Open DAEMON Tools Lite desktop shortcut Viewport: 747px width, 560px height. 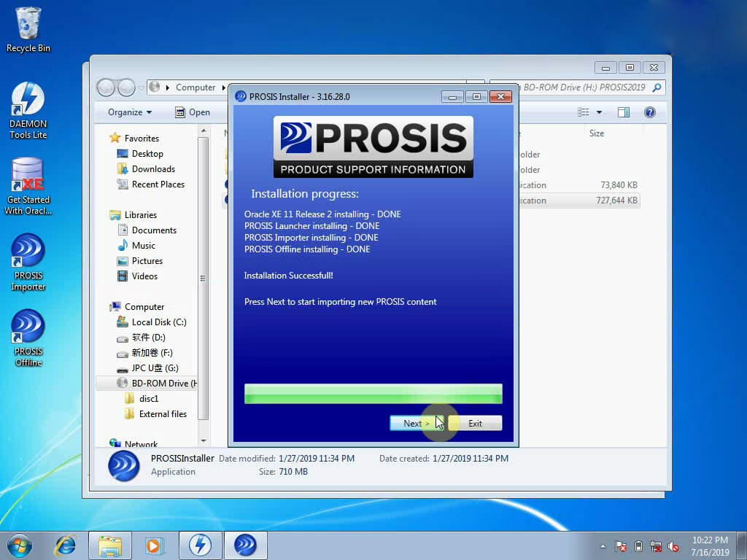click(x=28, y=110)
